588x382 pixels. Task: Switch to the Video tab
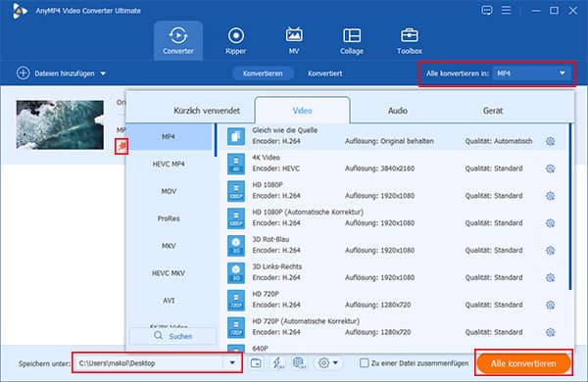tap(302, 111)
